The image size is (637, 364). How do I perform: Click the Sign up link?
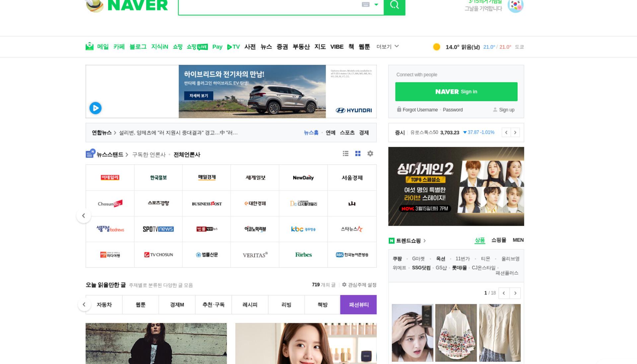coord(507,110)
